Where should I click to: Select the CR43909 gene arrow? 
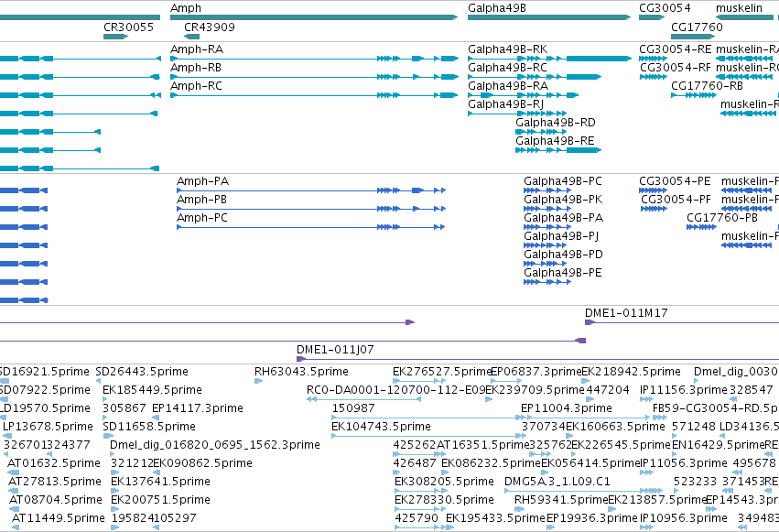pyautogui.click(x=191, y=37)
